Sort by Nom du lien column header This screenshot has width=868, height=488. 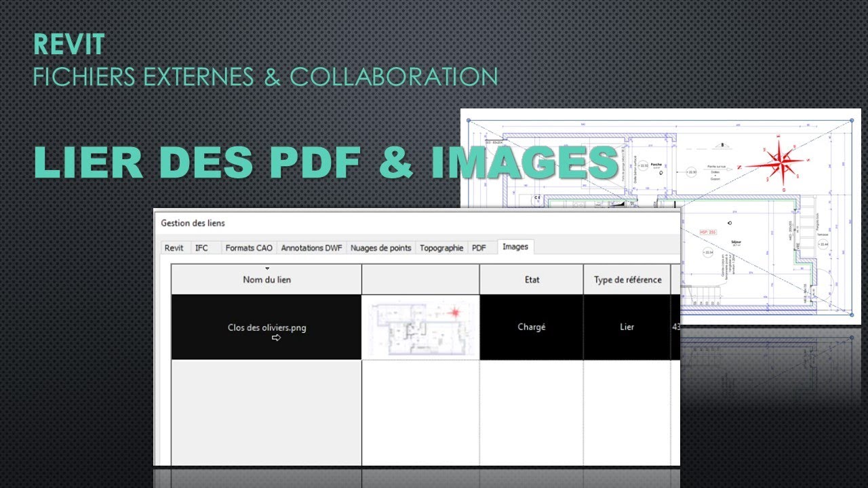[x=267, y=279]
